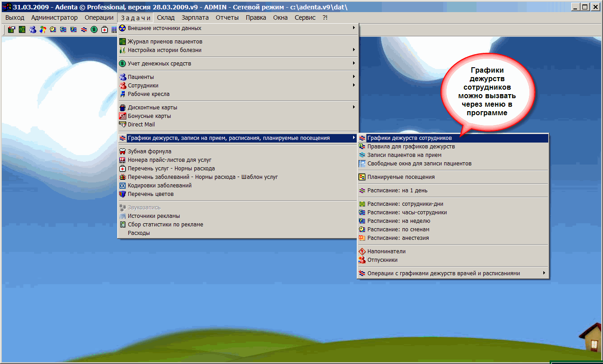The image size is (603, 364).
Task: Click the clock schedule toolbar icon
Action: coord(53,30)
